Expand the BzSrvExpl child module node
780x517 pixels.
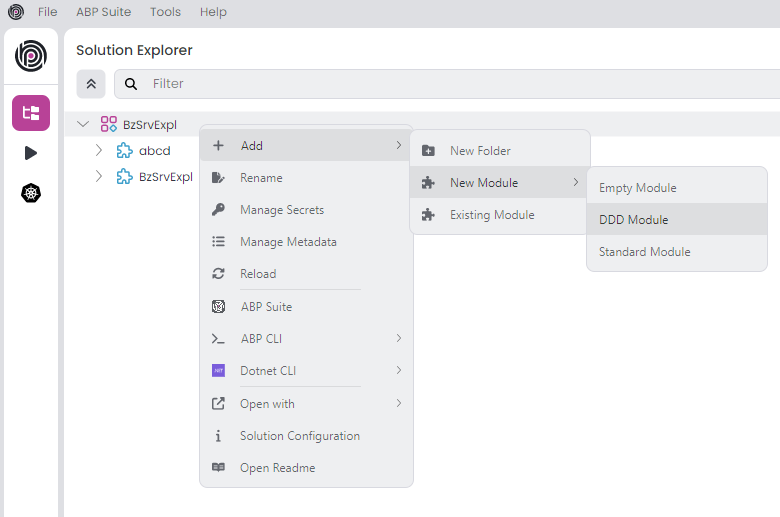tap(99, 177)
